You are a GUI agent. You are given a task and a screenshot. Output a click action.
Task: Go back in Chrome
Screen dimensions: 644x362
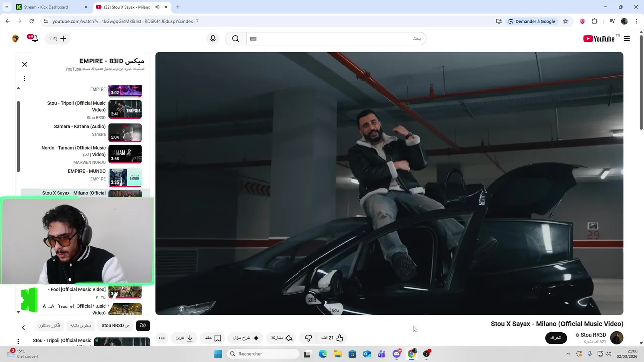[x=7, y=21]
